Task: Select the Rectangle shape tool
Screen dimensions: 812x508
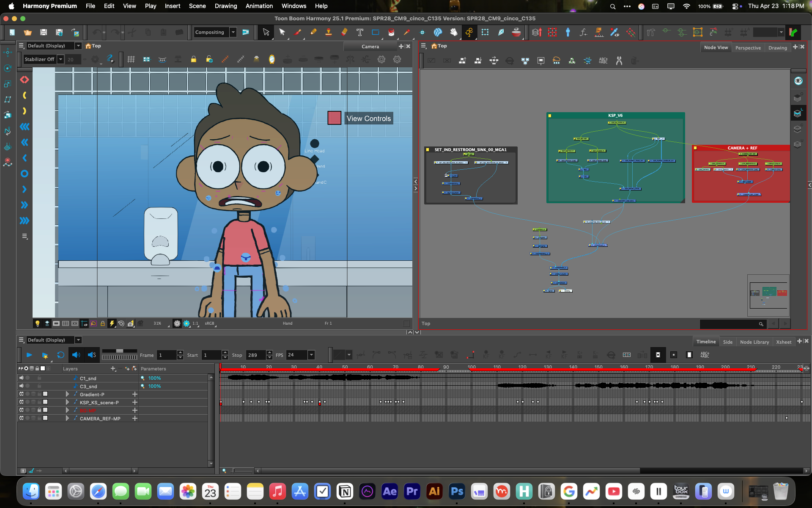Action: (376, 32)
